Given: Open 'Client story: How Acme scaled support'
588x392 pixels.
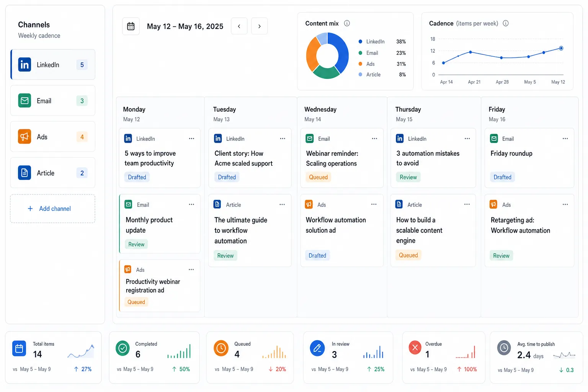Looking at the screenshot, I should click(243, 158).
